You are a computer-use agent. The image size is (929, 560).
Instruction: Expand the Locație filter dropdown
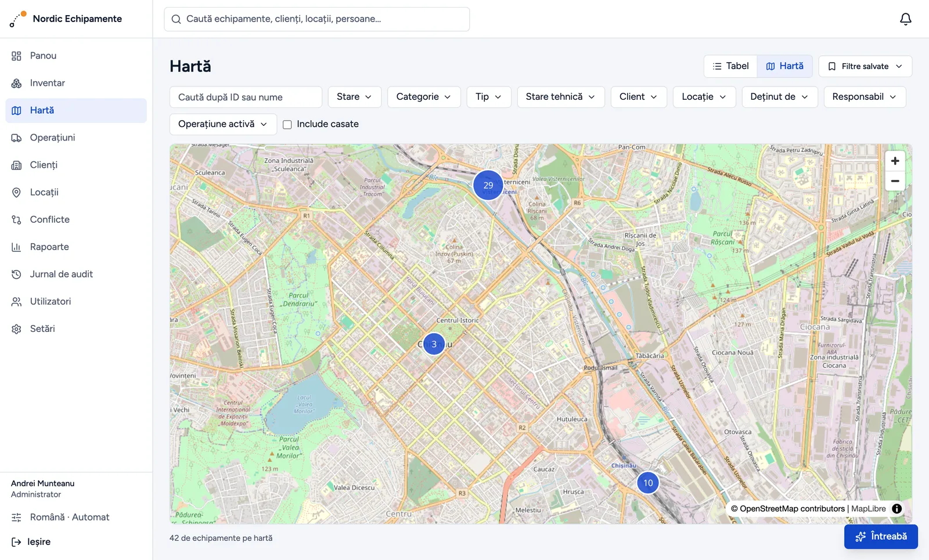(x=704, y=97)
